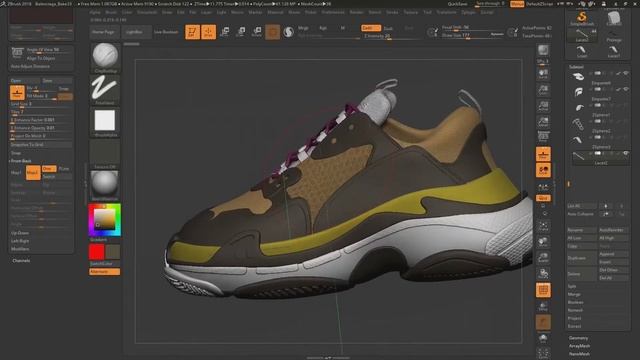Screen dimensions: 640x360
Task: Expand the Split section
Action: point(572,286)
